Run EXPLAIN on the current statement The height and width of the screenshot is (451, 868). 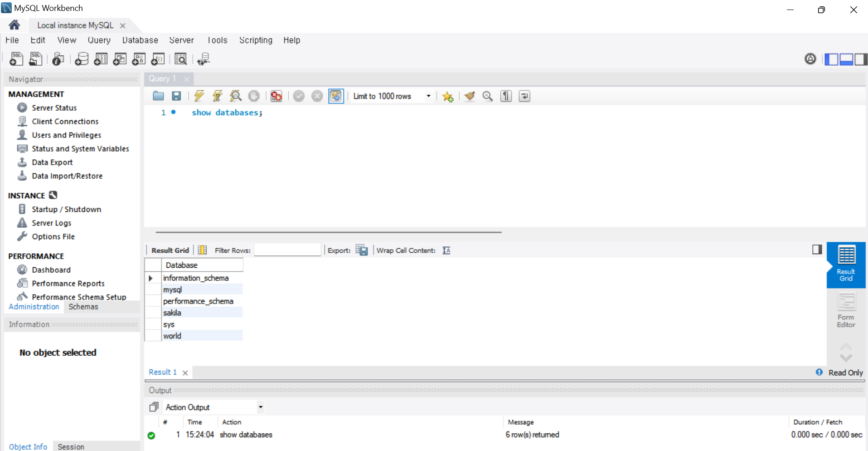click(x=236, y=96)
